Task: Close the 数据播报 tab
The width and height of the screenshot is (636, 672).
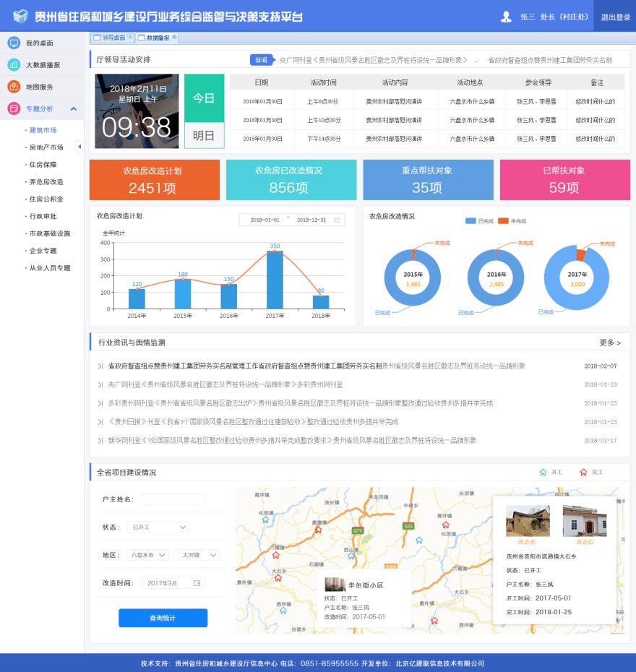Action: [x=174, y=38]
